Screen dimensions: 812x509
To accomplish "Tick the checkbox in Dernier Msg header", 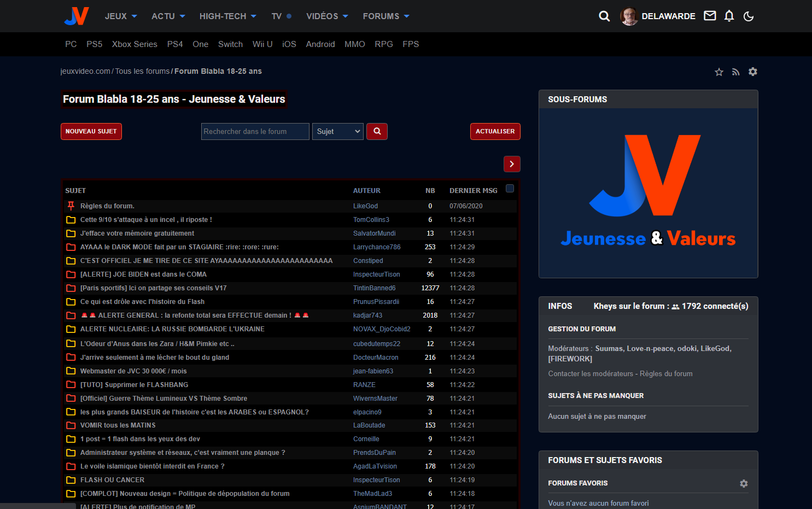I will click(x=510, y=189).
